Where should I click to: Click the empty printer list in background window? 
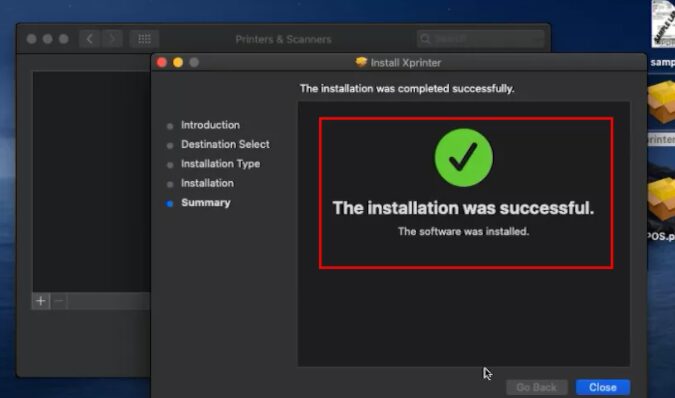tap(91, 181)
